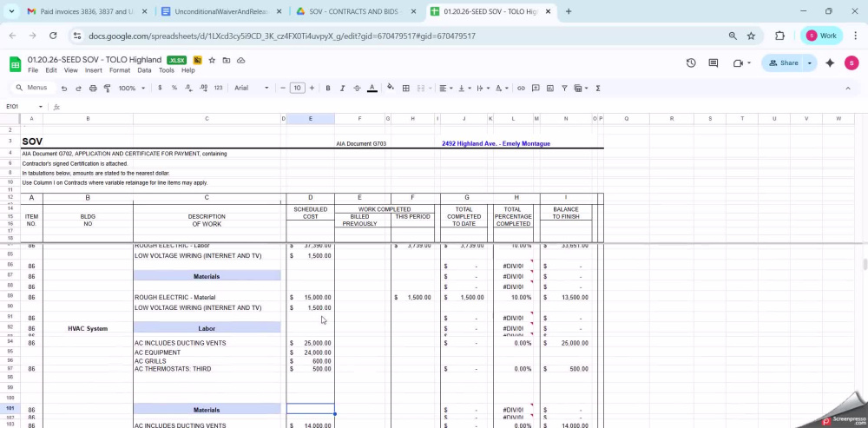Open filter views dropdown
Screen dimensions: 868x428
point(582,88)
